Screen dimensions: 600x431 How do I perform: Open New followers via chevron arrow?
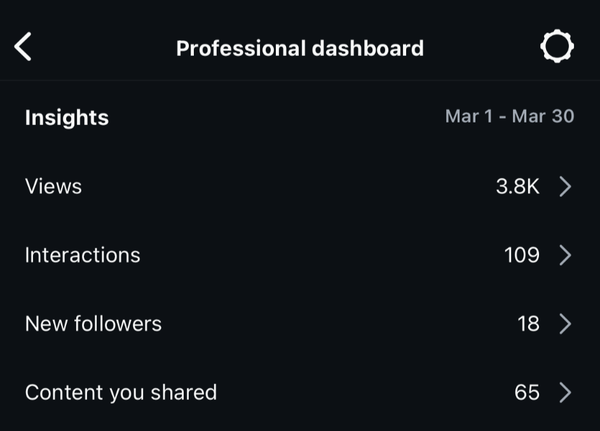565,324
